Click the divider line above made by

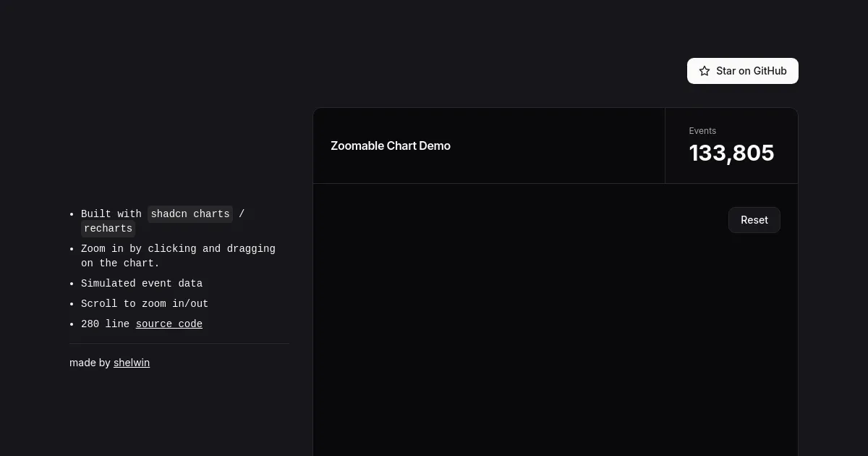(x=179, y=343)
